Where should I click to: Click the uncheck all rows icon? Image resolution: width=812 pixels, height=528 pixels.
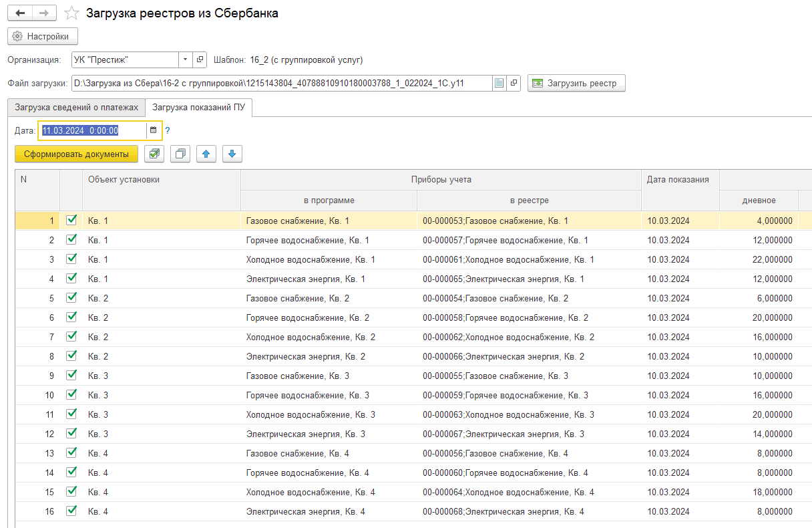point(180,154)
